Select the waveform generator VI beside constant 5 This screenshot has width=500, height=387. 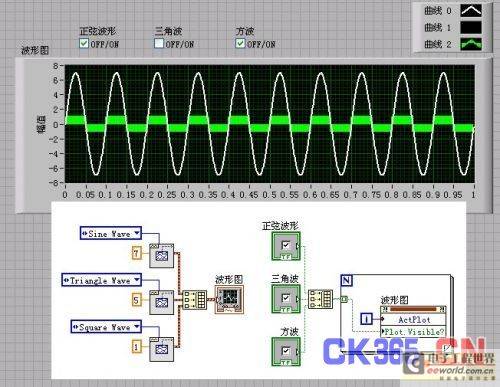point(161,302)
